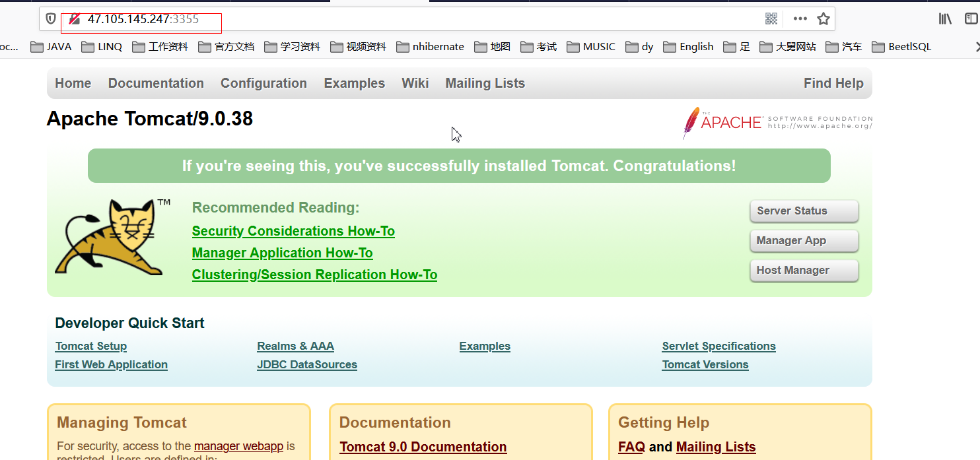980x460 pixels.
Task: Click the insecure connection padlock icon
Action: 75,19
